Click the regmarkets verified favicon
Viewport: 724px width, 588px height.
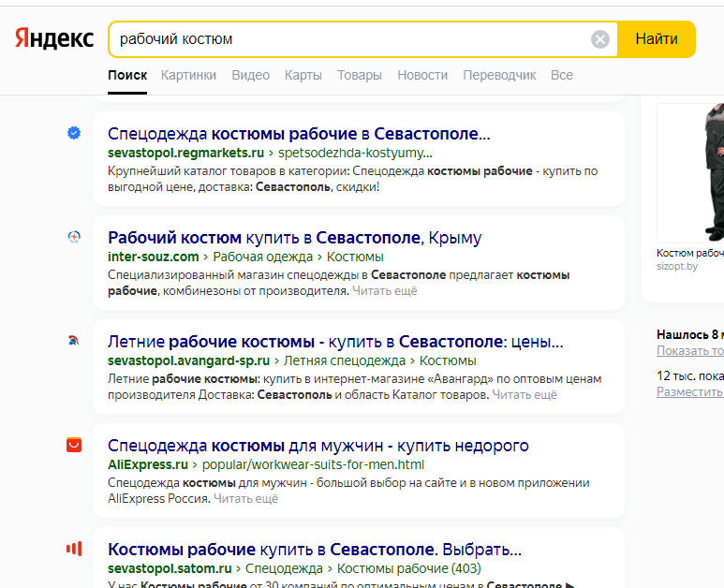tap(74, 133)
